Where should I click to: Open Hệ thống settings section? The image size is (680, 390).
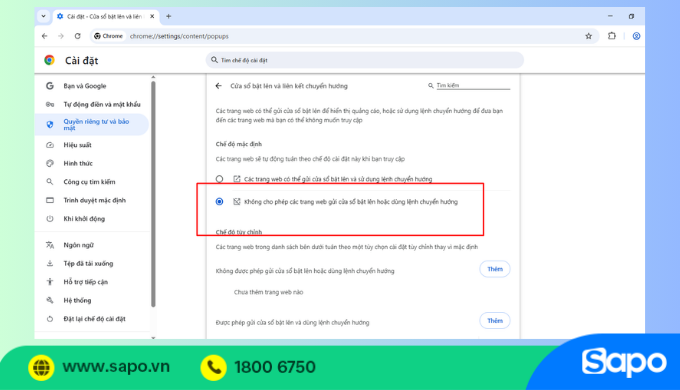[92, 300]
